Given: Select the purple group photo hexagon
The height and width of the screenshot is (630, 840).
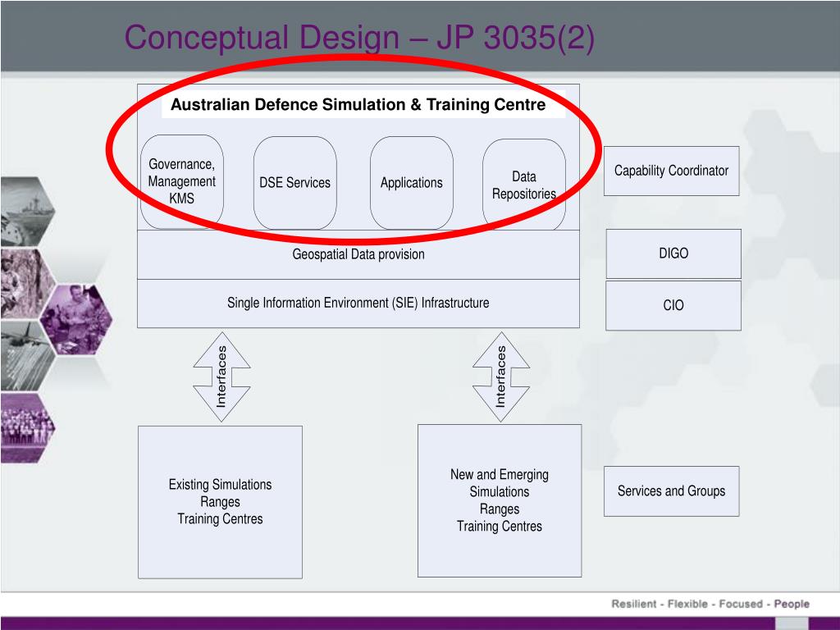Looking at the screenshot, I should (27, 427).
